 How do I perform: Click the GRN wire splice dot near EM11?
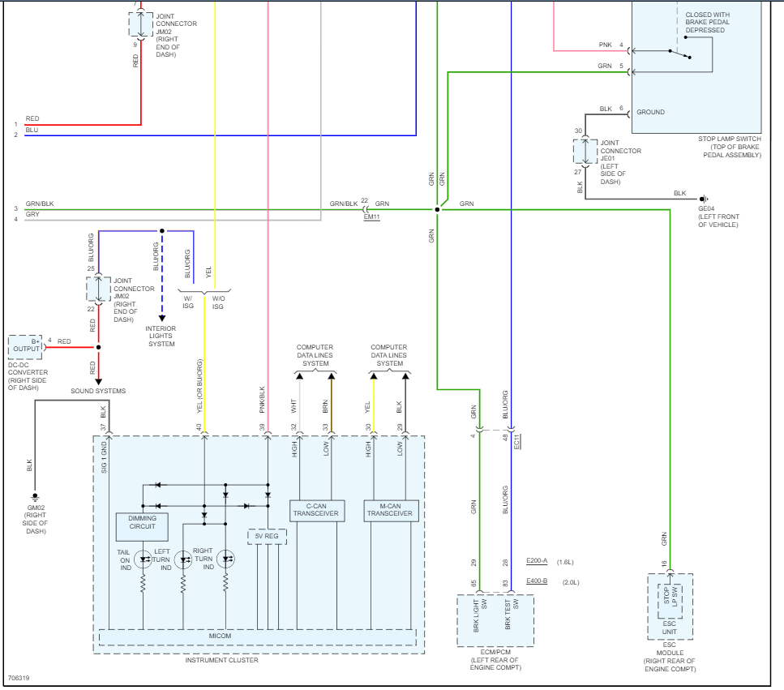(437, 209)
